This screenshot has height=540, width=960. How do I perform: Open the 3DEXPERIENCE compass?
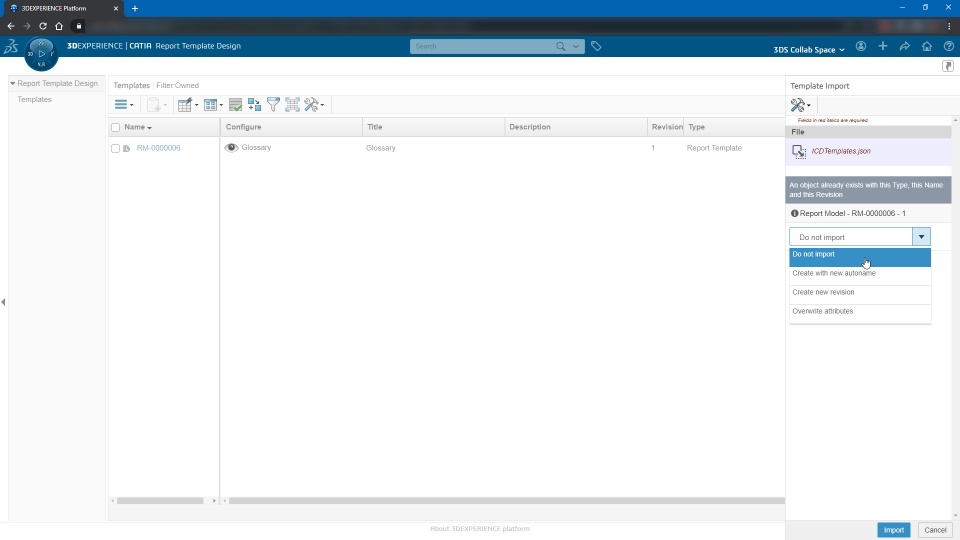click(x=41, y=54)
